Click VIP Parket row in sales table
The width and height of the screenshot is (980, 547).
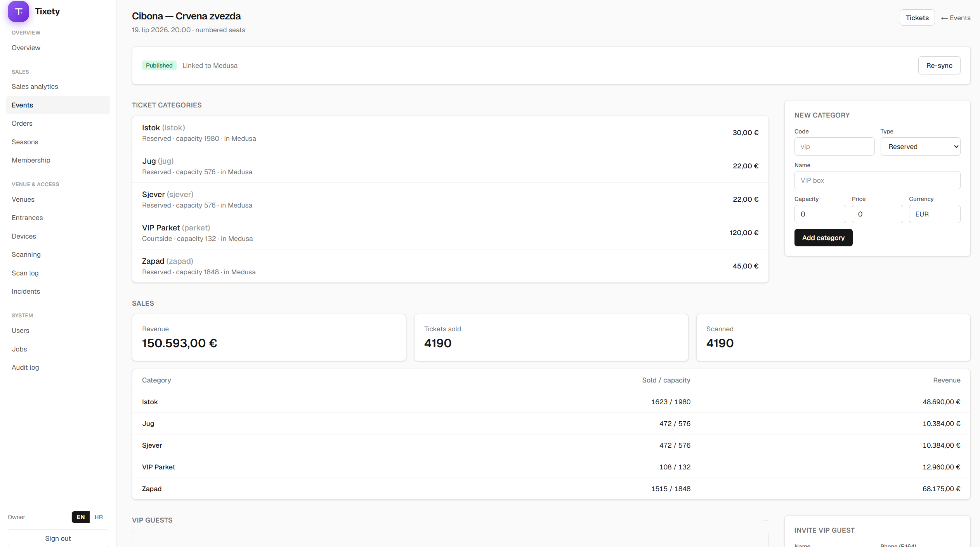(x=551, y=467)
